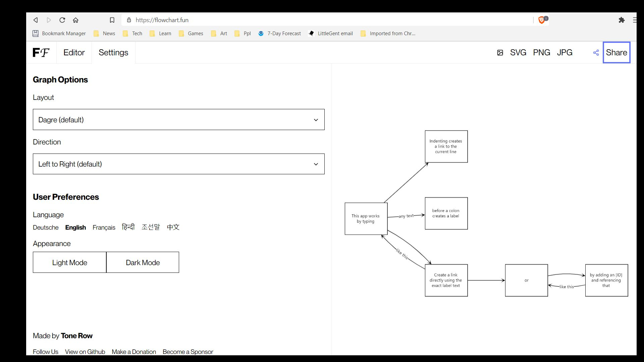Click the Brave shields lion icon
This screenshot has width=644, height=362.
(x=541, y=20)
